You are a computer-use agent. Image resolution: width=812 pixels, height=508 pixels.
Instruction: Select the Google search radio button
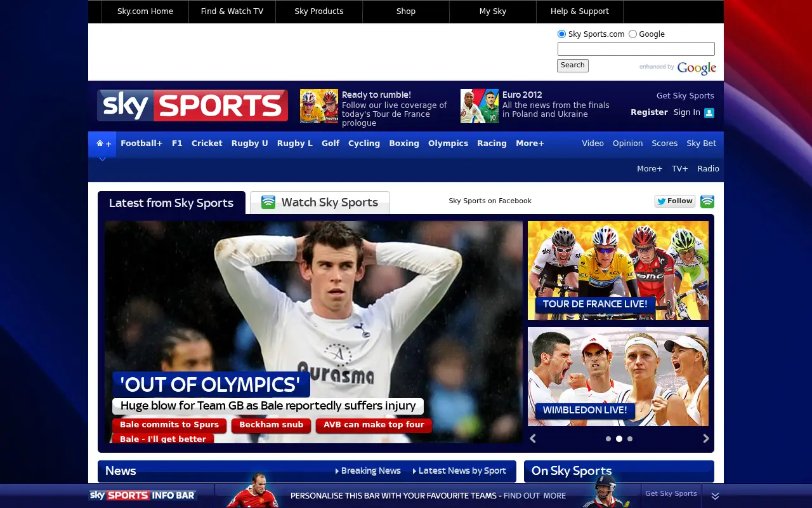632,34
